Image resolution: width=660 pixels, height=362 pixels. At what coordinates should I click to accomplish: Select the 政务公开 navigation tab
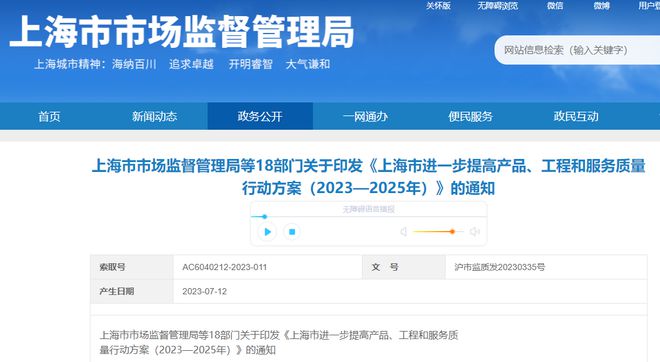point(260,116)
